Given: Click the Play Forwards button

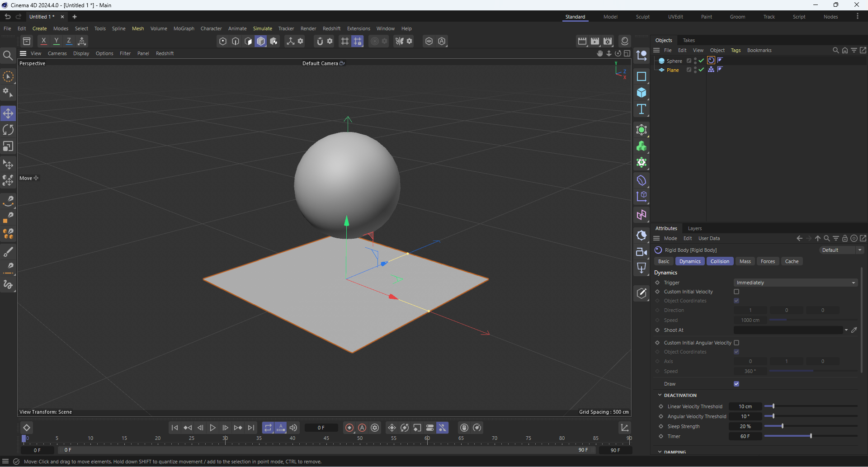Looking at the screenshot, I should pyautogui.click(x=212, y=428).
